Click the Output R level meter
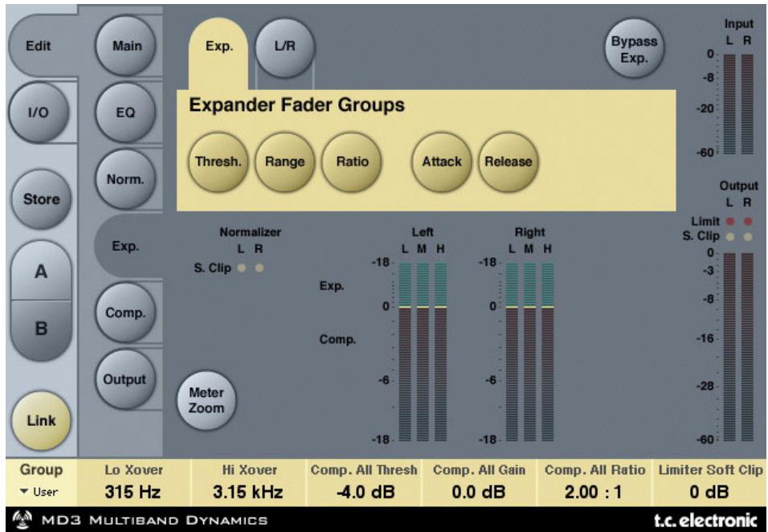The image size is (768, 532). [x=747, y=347]
